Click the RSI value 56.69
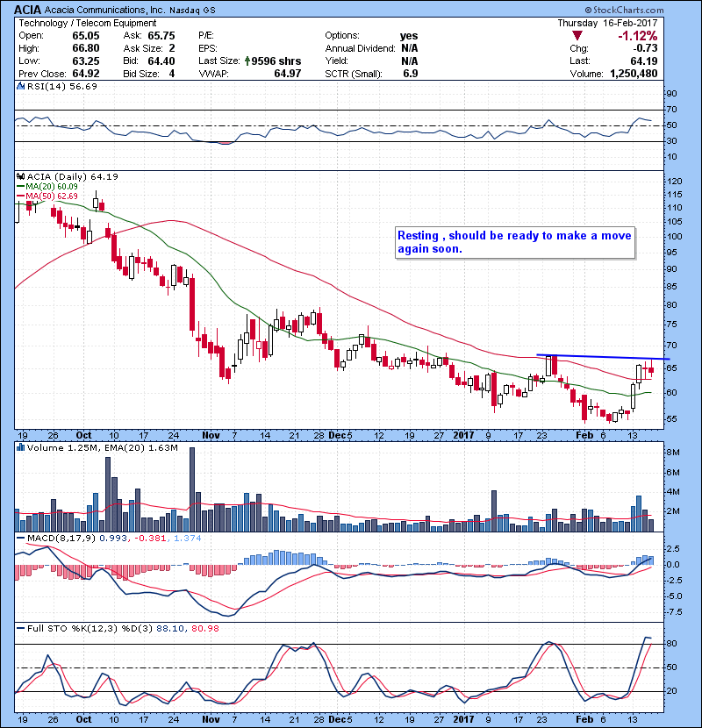The height and width of the screenshot is (728, 702). [x=82, y=86]
